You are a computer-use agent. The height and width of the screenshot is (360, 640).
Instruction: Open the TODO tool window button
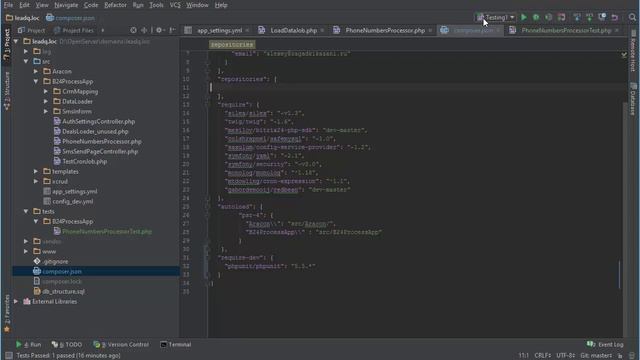(x=67, y=344)
